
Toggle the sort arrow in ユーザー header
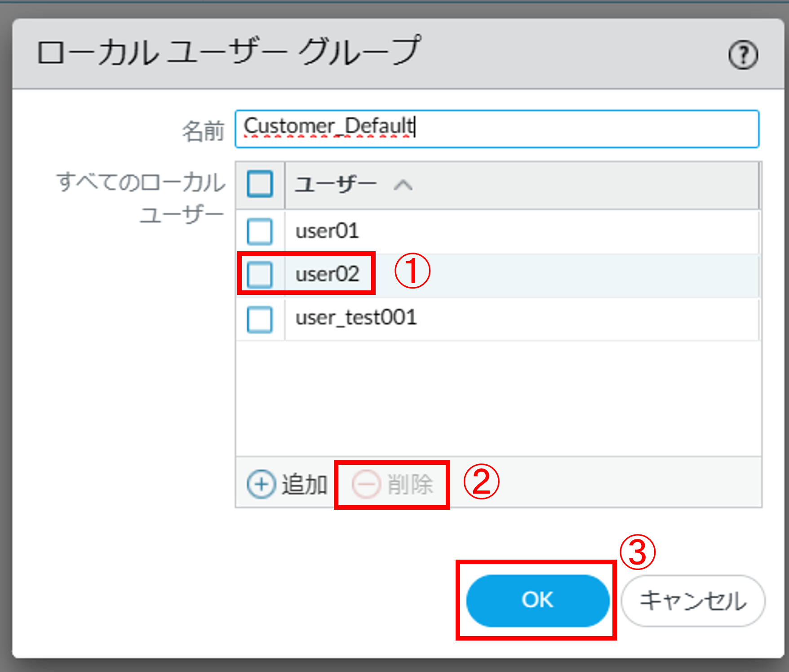403,185
